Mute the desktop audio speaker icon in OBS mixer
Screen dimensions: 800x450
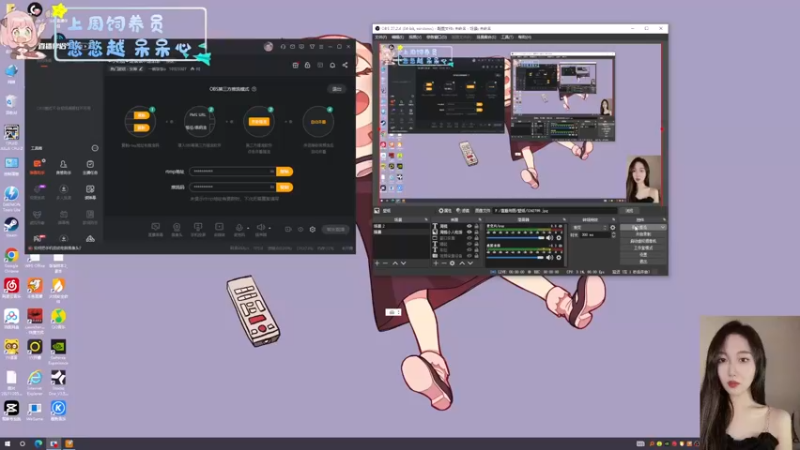coord(549,258)
